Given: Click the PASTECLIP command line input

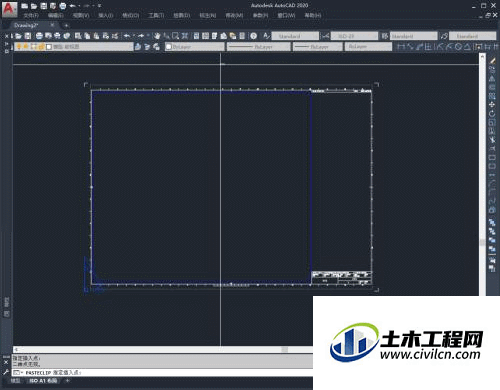Looking at the screenshot, I should coord(163,372).
